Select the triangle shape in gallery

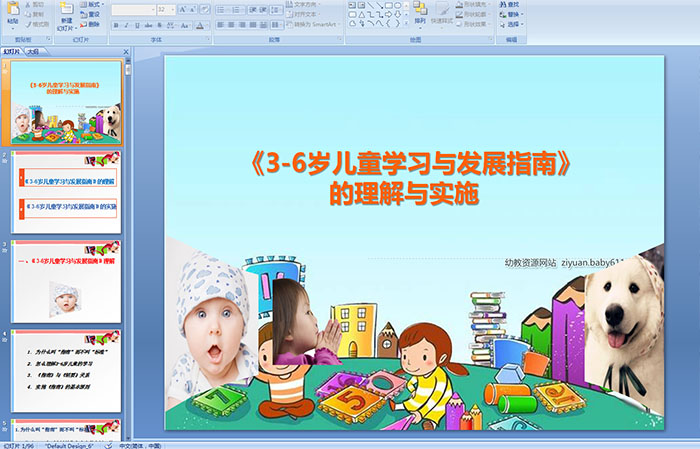click(x=362, y=14)
